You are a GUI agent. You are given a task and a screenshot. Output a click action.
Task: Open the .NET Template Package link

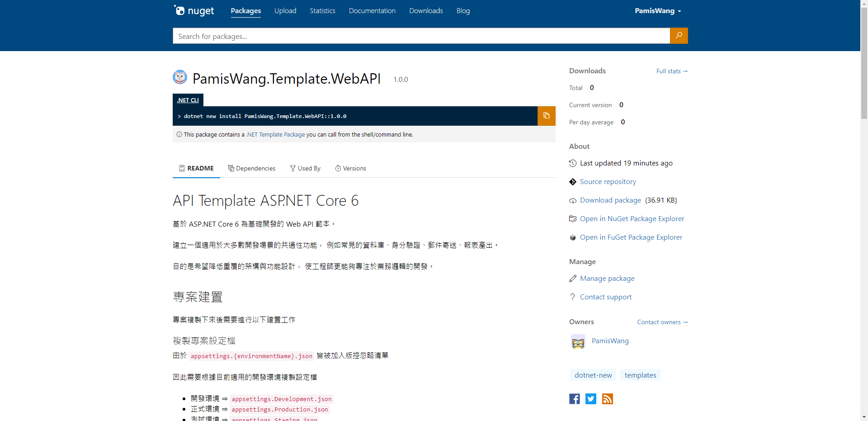click(275, 134)
